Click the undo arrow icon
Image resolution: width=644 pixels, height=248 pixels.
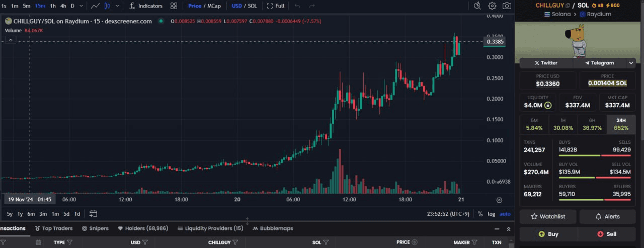(x=297, y=6)
